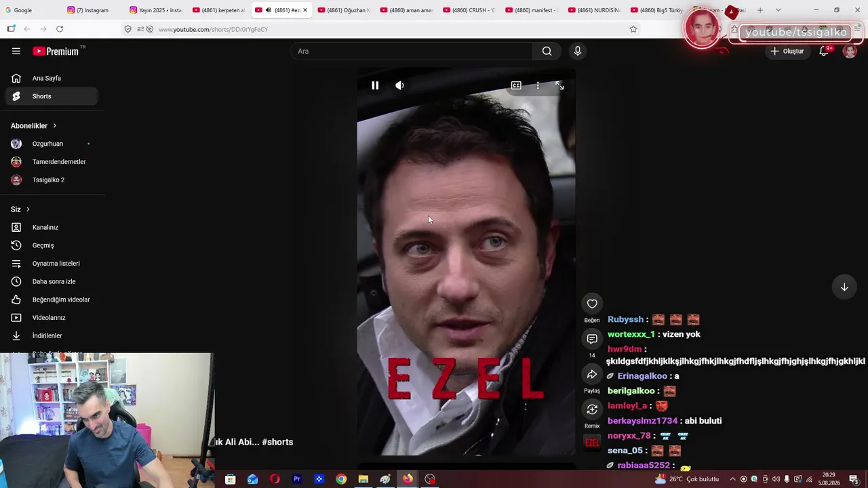Open the Short's three-dot more options
This screenshot has width=868, height=488.
pyautogui.click(x=538, y=85)
